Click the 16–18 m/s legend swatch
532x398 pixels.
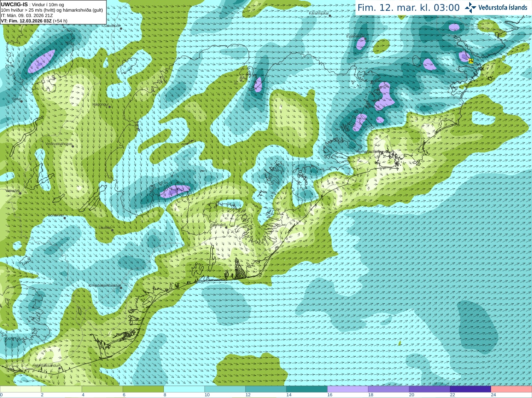(x=348, y=389)
